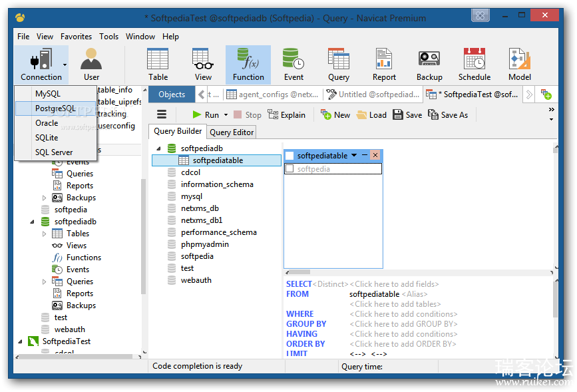Image resolution: width=577 pixels, height=392 pixels.
Task: Choose SQLite from connection list
Action: tap(55, 137)
